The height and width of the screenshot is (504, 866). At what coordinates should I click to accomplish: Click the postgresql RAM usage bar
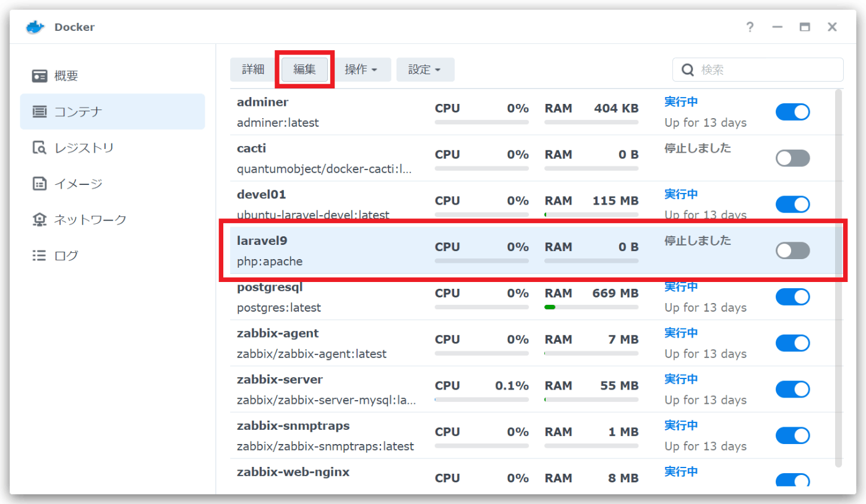click(591, 307)
